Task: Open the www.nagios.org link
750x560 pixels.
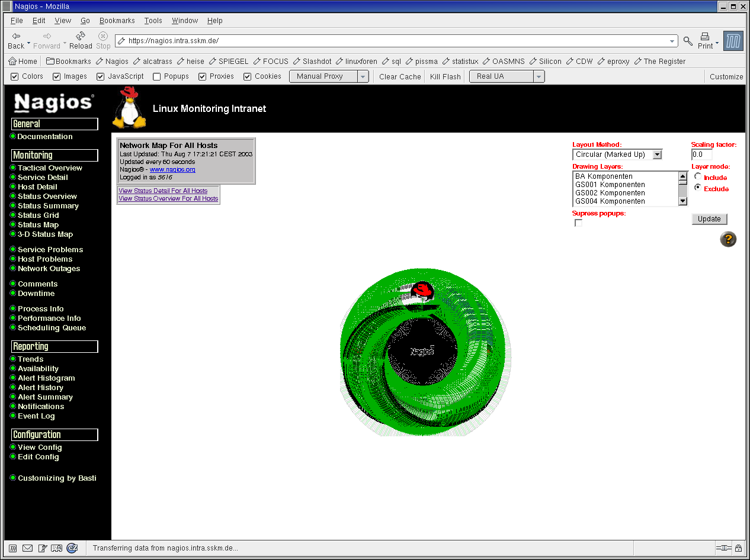Action: tap(172, 169)
